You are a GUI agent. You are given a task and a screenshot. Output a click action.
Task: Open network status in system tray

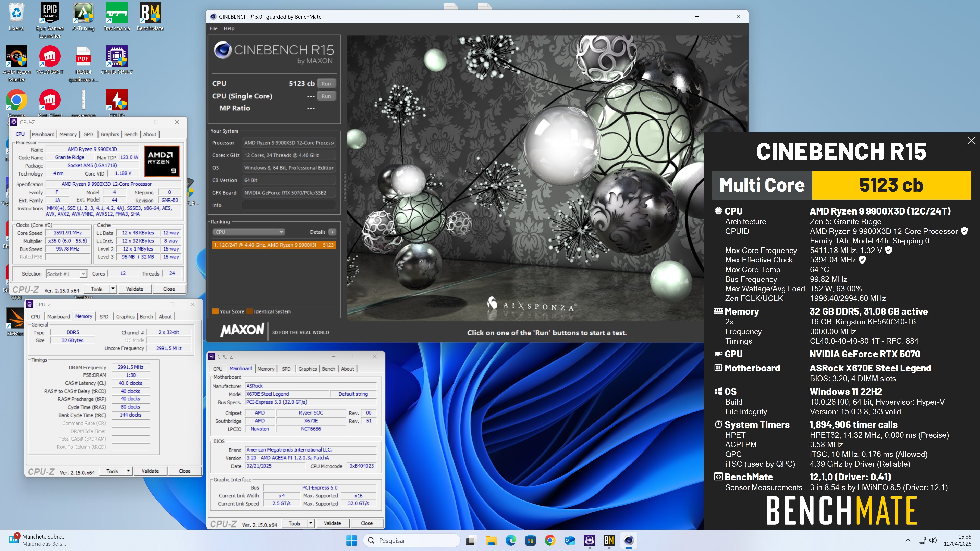pyautogui.click(x=922, y=540)
